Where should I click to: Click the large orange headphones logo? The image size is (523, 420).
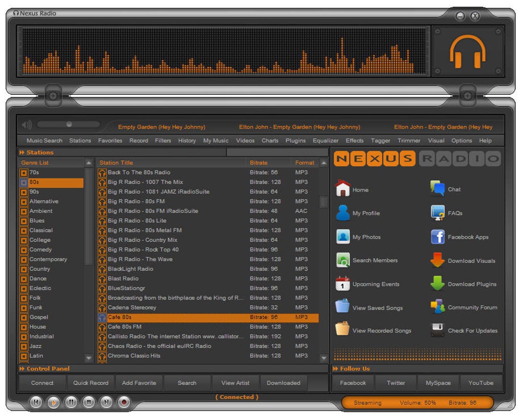point(468,51)
